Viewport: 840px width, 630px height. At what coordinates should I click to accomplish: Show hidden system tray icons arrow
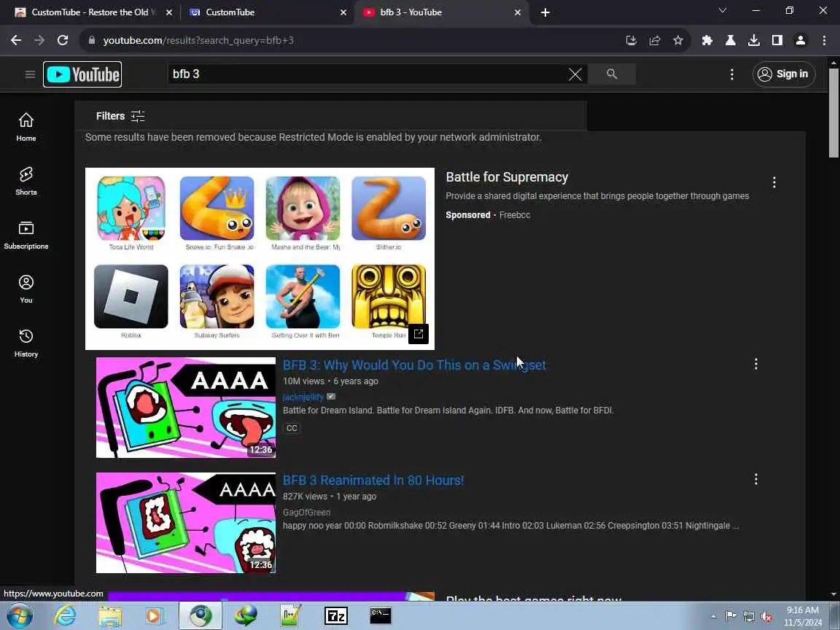[x=713, y=617]
